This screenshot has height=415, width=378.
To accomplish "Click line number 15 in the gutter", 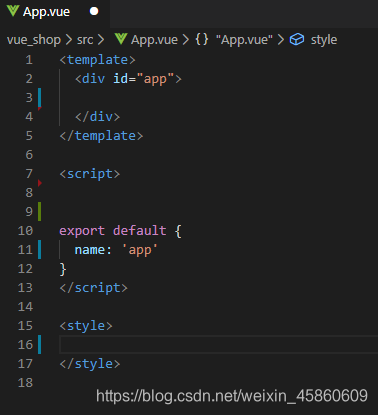I will click(25, 326).
